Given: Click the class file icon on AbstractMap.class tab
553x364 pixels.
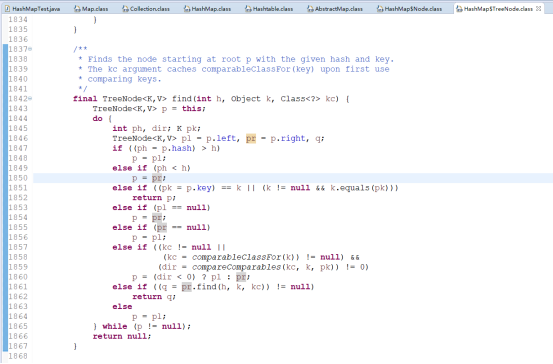Looking at the screenshot, I should pos(310,9).
